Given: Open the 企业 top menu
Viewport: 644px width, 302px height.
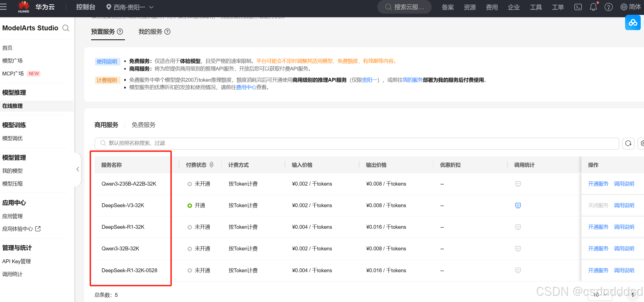Looking at the screenshot, I should (x=514, y=7).
